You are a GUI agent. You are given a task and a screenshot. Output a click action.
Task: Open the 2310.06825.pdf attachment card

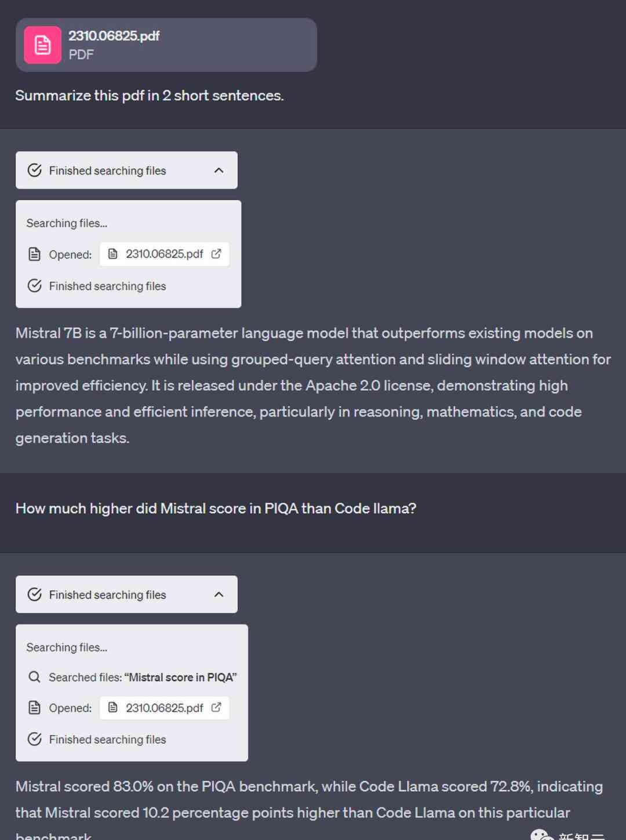(166, 45)
